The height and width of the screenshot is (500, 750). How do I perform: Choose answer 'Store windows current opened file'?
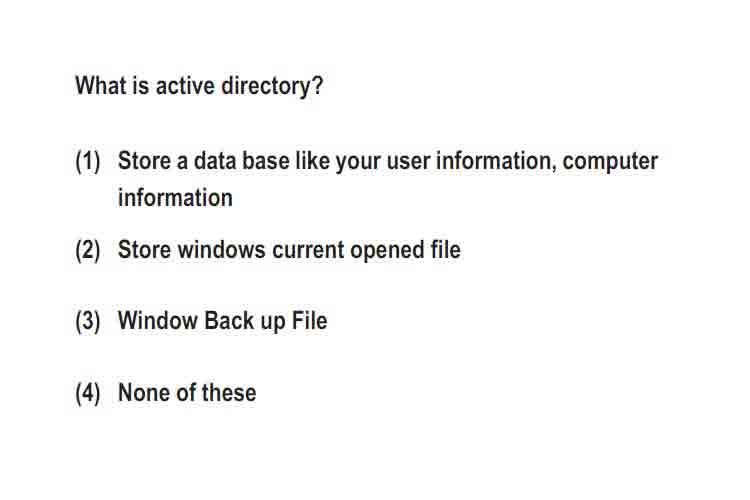click(x=289, y=250)
